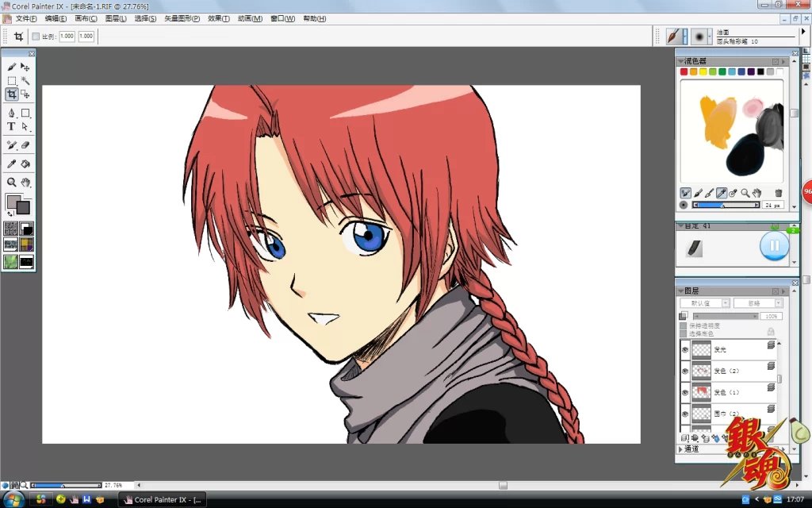Image resolution: width=812 pixels, height=508 pixels.
Task: Swap main and additional colors
Action: pyautogui.click(x=10, y=214)
